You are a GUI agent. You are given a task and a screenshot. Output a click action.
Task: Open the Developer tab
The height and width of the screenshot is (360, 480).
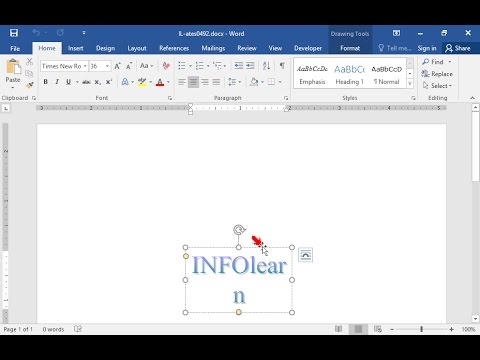pos(308,48)
